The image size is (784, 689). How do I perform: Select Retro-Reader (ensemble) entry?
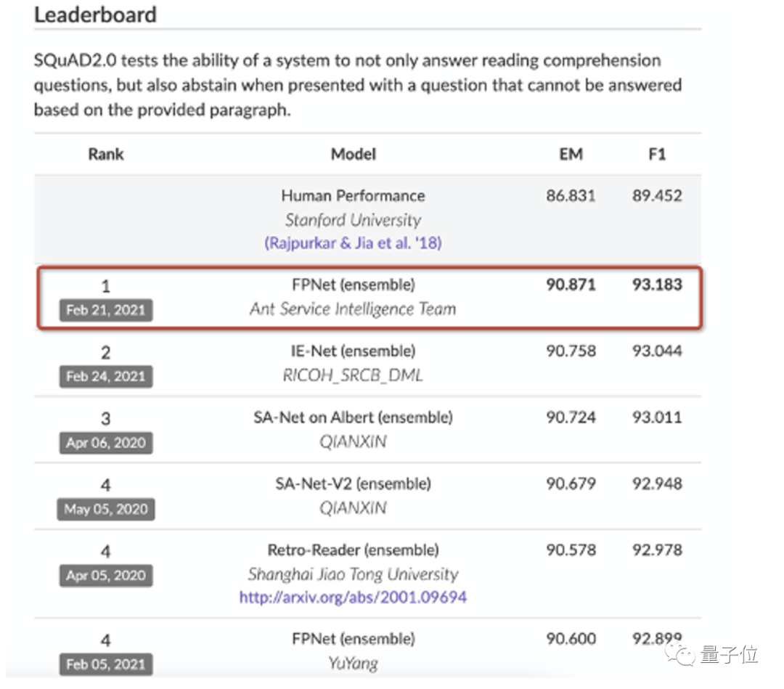pyautogui.click(x=353, y=550)
